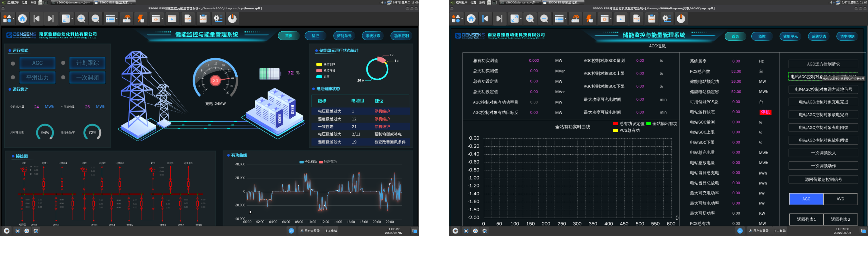Click the 一次调频投入 button

coord(823,153)
